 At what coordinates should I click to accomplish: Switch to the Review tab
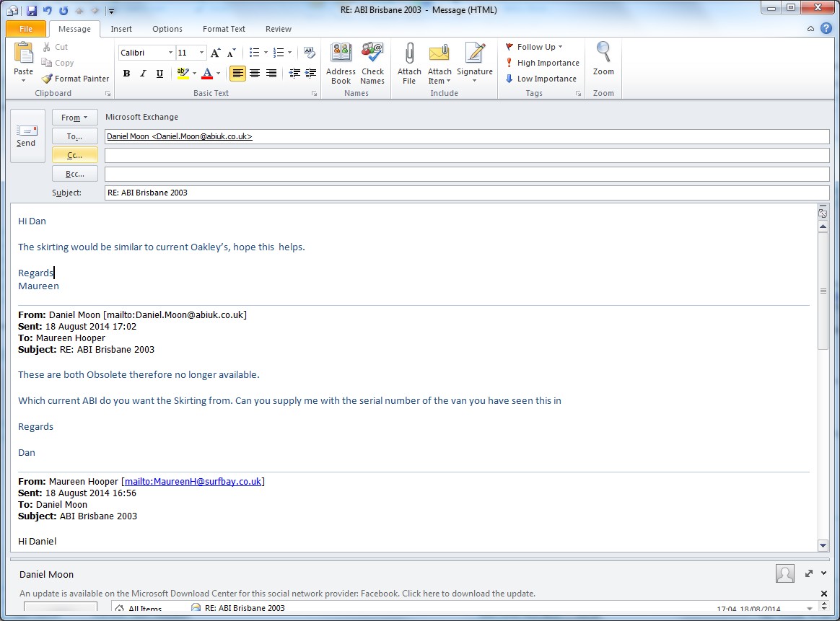tap(278, 29)
